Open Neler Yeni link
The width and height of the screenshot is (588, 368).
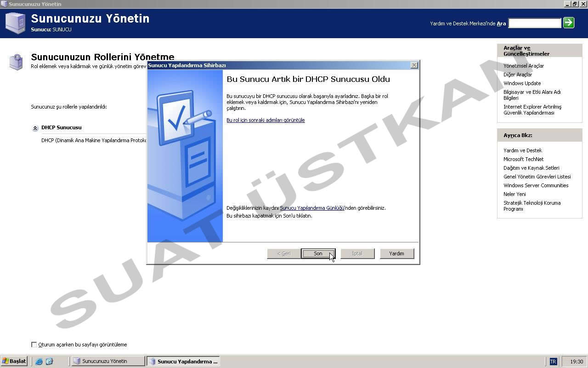[514, 194]
